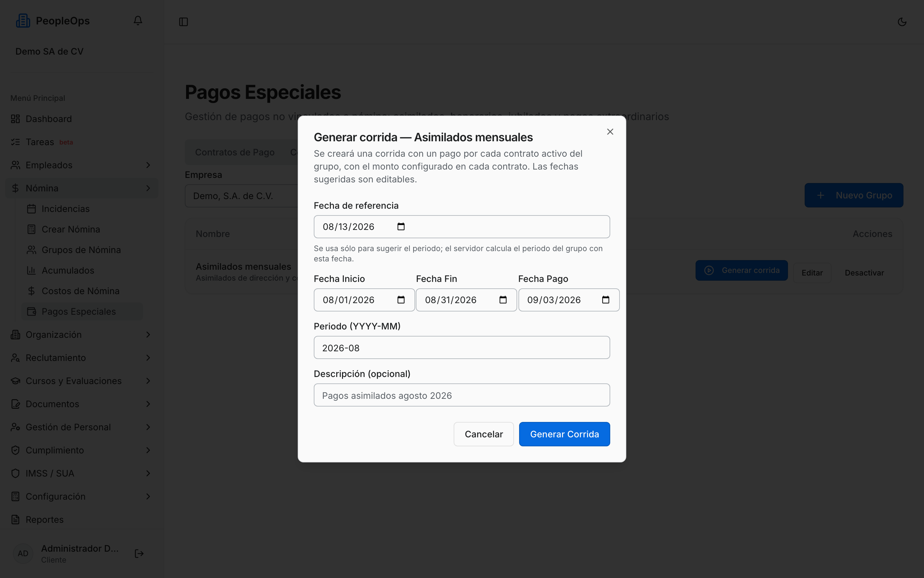Screen dimensions: 924x578
Task: Expand Cursos y Evaluaciones chevron
Action: coord(148,381)
